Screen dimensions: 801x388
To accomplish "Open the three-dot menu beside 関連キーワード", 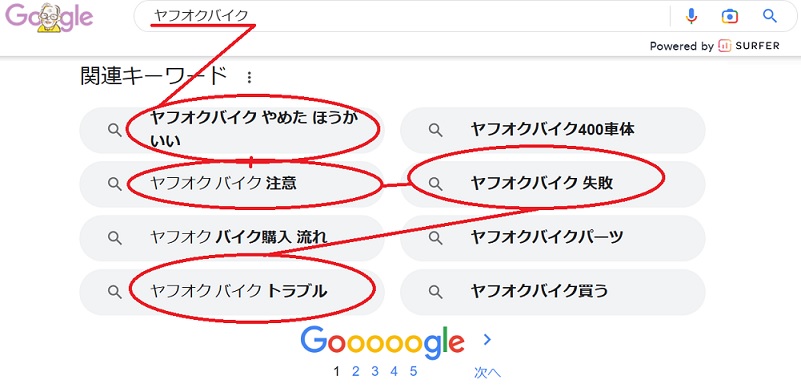I will [x=249, y=77].
